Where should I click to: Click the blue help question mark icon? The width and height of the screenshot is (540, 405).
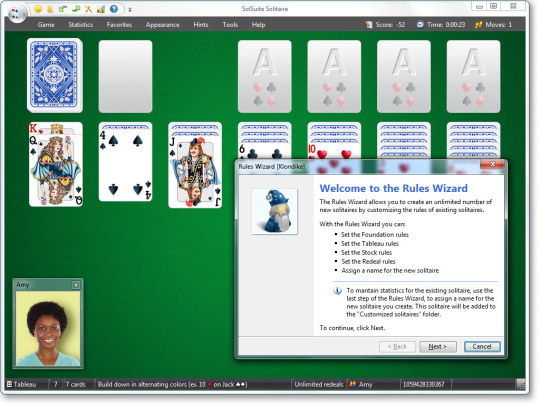click(114, 9)
